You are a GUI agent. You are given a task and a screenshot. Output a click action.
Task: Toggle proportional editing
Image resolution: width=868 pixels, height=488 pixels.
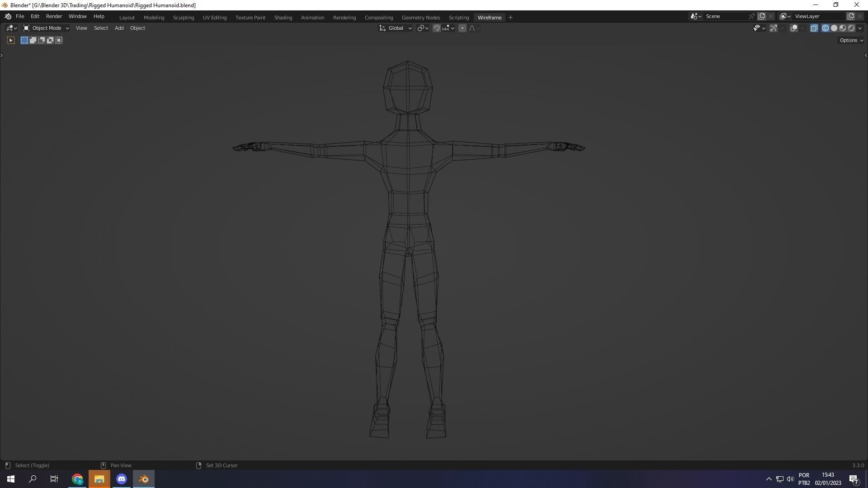pos(462,28)
